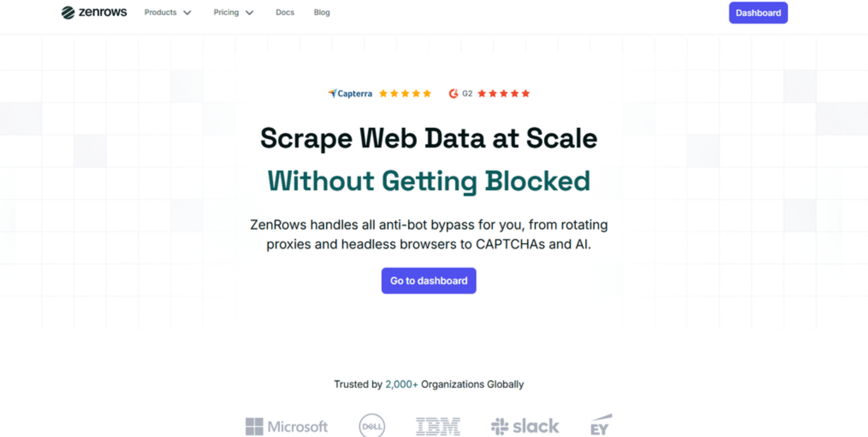Click the G2 five-star rating
868x437 pixels.
click(x=504, y=93)
